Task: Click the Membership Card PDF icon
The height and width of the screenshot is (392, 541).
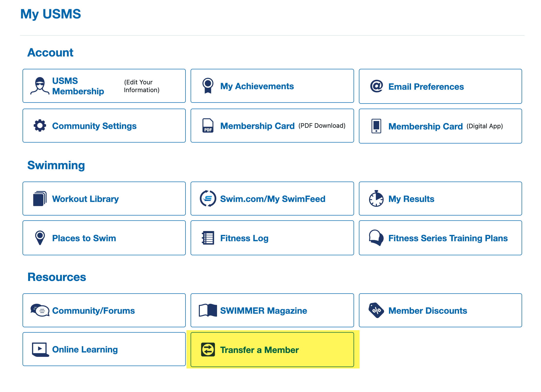Action: [x=207, y=126]
